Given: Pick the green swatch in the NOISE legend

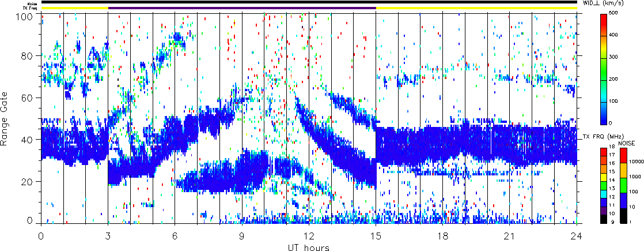Looking at the screenshot, I should [x=623, y=185].
